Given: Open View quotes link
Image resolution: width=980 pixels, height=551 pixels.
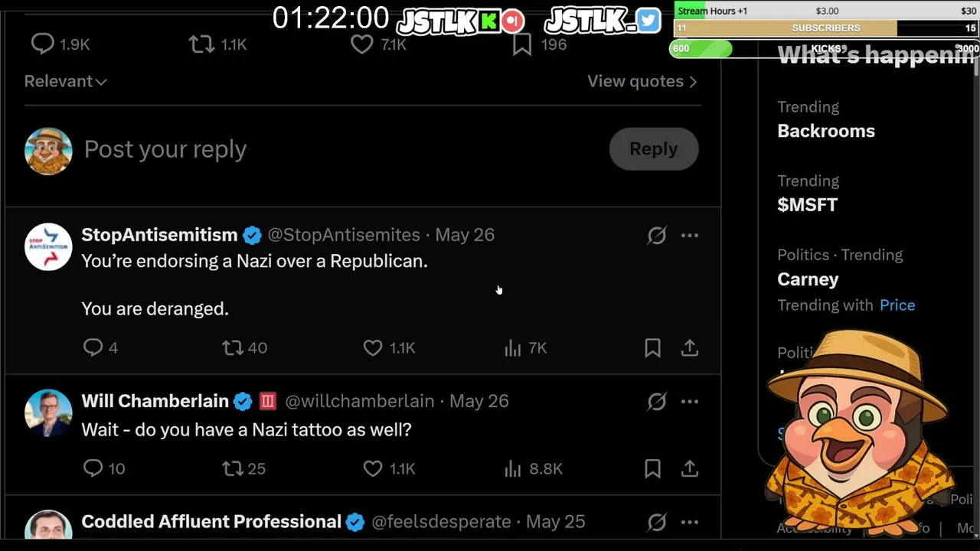Looking at the screenshot, I should click(x=642, y=81).
